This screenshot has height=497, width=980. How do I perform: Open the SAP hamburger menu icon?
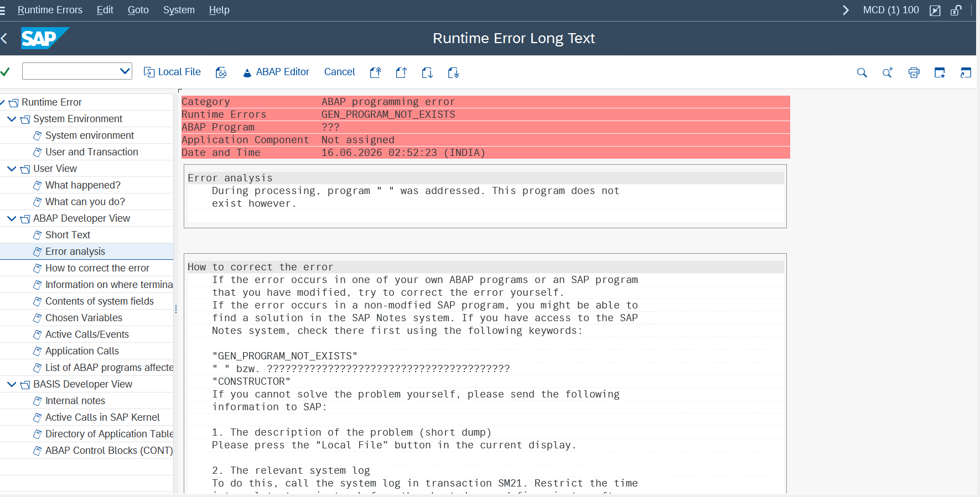point(2,10)
